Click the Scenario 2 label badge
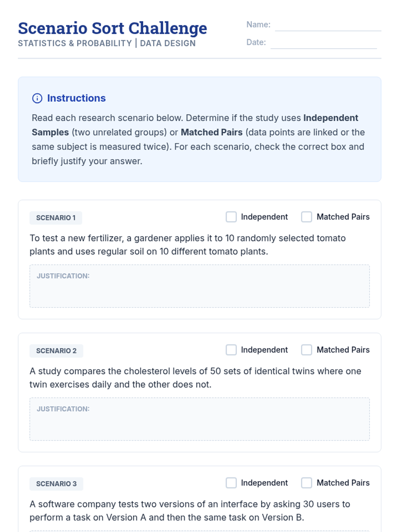 coord(56,351)
